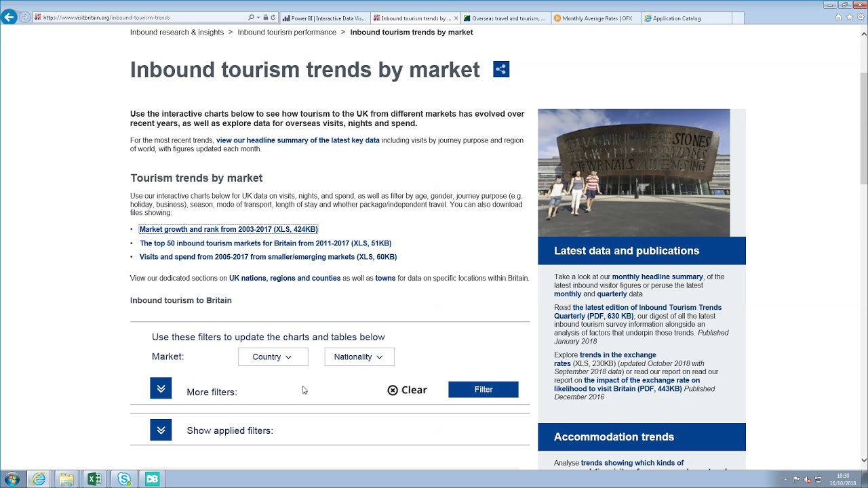The height and width of the screenshot is (488, 868).
Task: Open Excel from the taskbar
Action: [94, 479]
